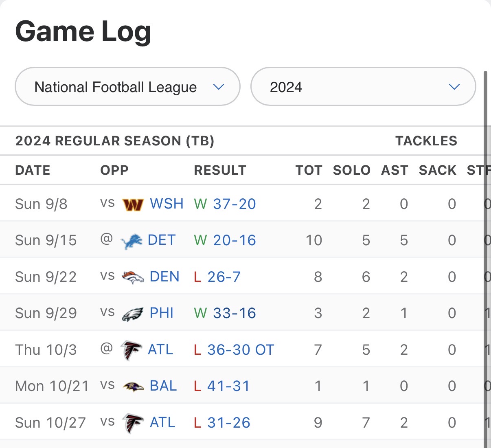
Task: Open the L 36-30 OT game result
Action: click(240, 350)
